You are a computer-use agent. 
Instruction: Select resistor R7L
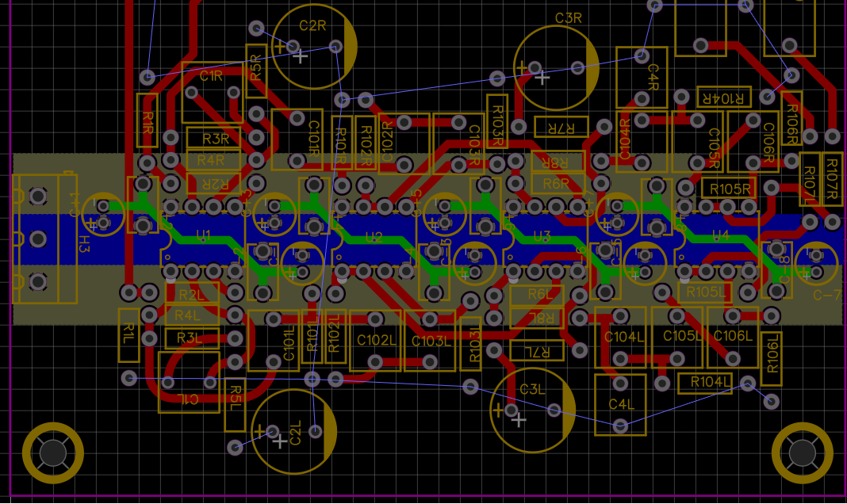(538, 351)
